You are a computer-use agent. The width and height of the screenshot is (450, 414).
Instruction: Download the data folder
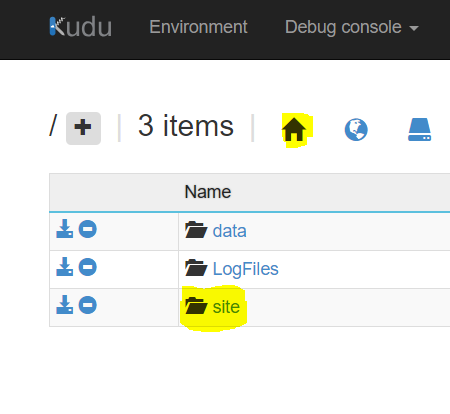click(65, 229)
